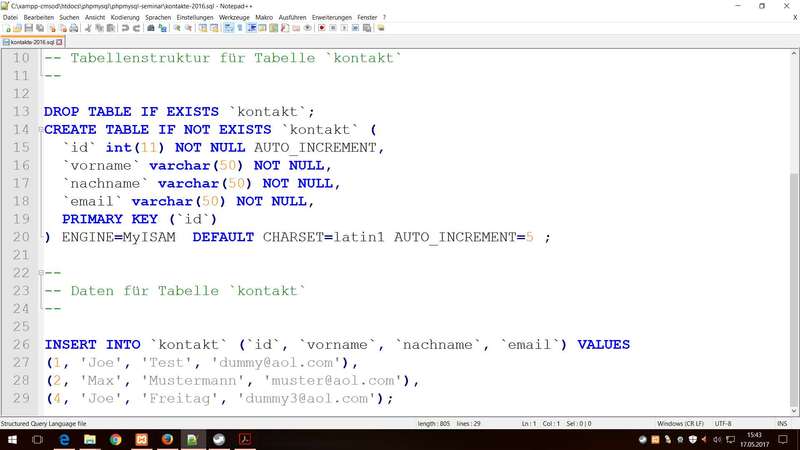Open the ? help menu

tap(384, 17)
